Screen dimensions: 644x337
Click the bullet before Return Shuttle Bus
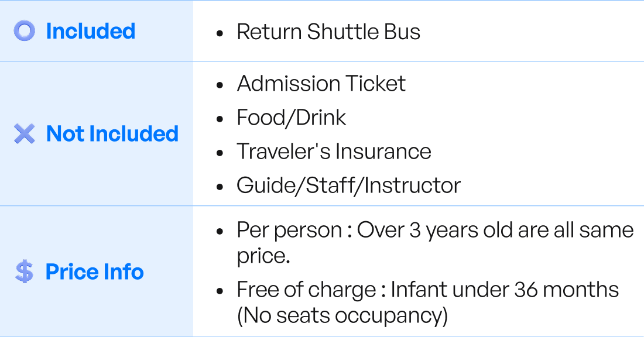220,33
